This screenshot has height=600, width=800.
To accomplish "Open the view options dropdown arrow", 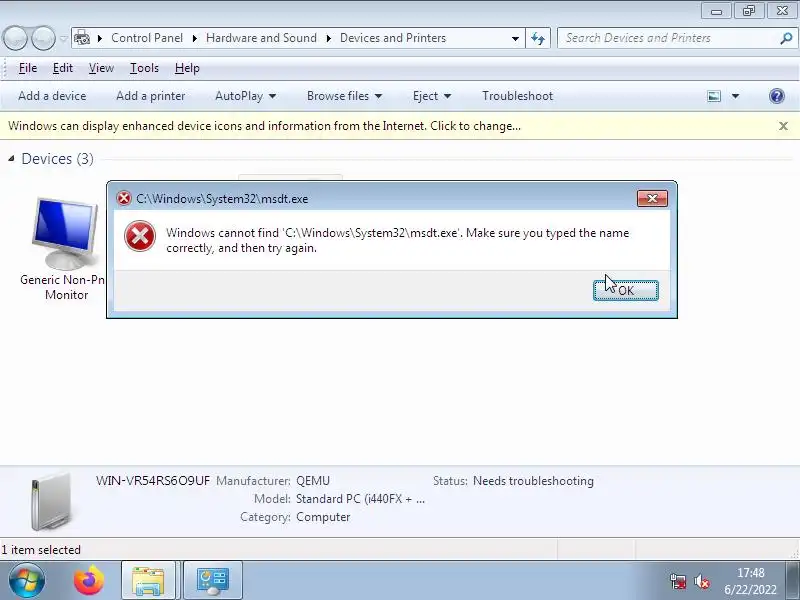I will click(x=735, y=96).
